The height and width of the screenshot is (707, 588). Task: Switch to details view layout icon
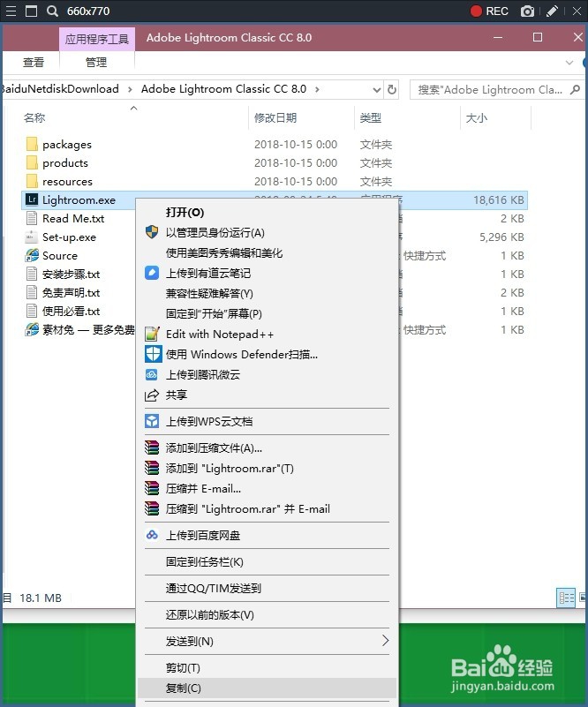[x=566, y=598]
